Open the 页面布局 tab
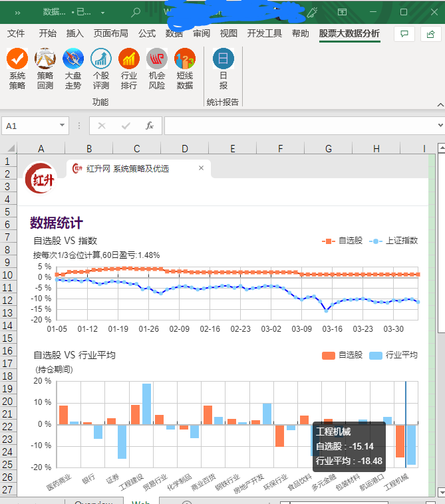Viewport: 445px width, 504px height. 111,33
